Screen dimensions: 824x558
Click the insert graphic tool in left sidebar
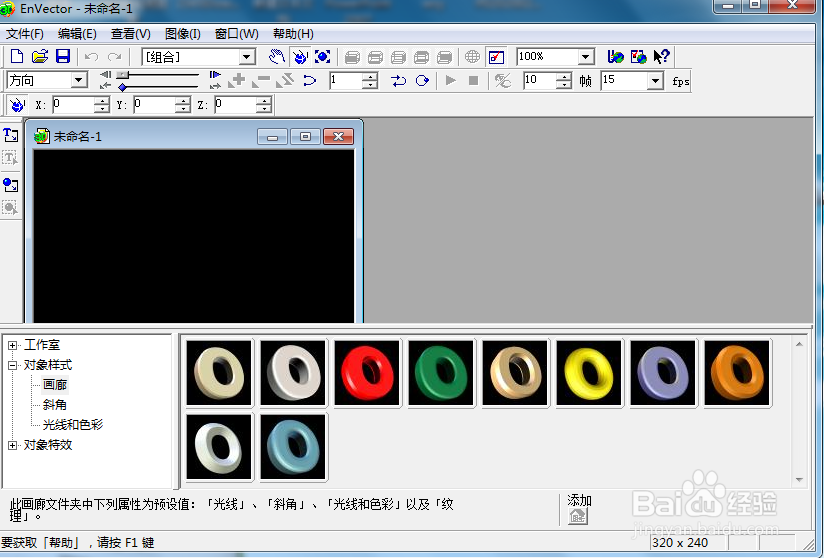pyautogui.click(x=11, y=185)
